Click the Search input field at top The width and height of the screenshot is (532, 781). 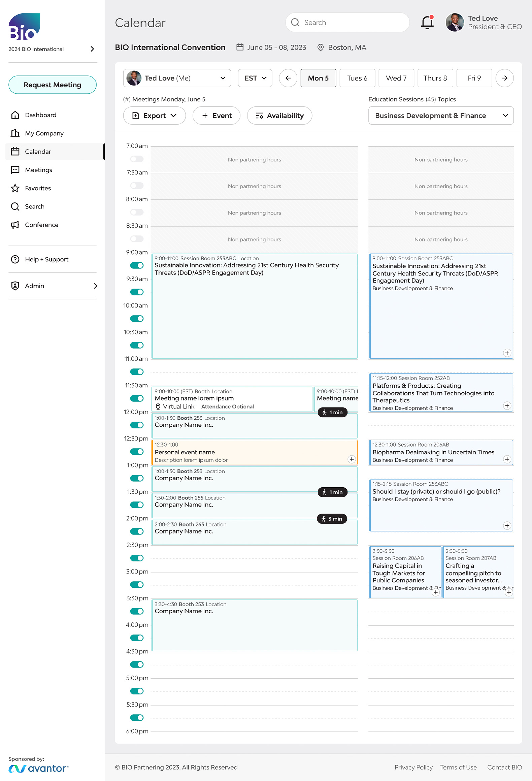347,23
